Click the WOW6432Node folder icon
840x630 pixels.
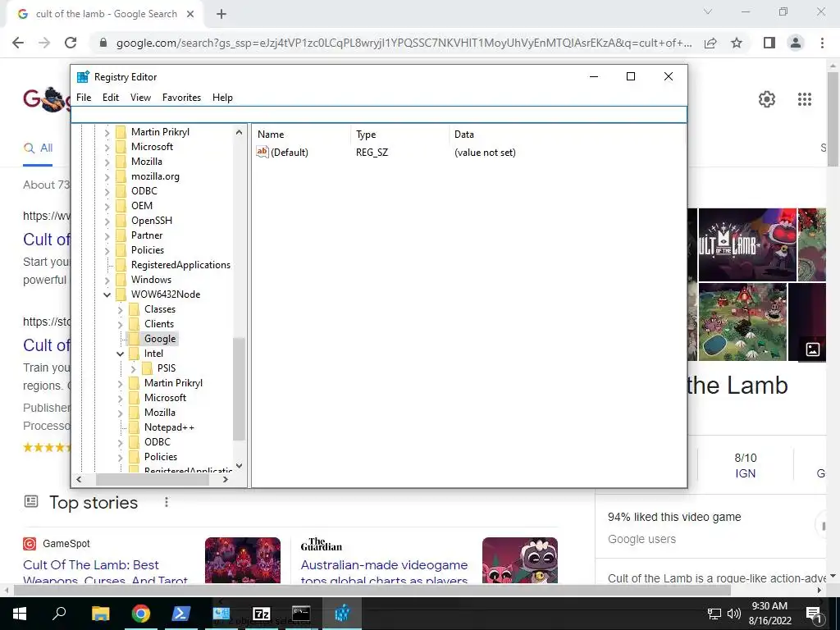[121, 294]
